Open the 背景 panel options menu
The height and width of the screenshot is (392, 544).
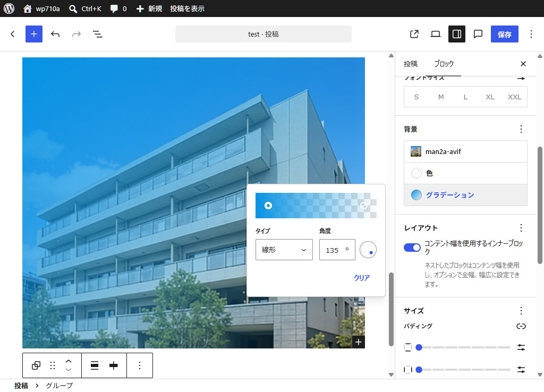[521, 129]
